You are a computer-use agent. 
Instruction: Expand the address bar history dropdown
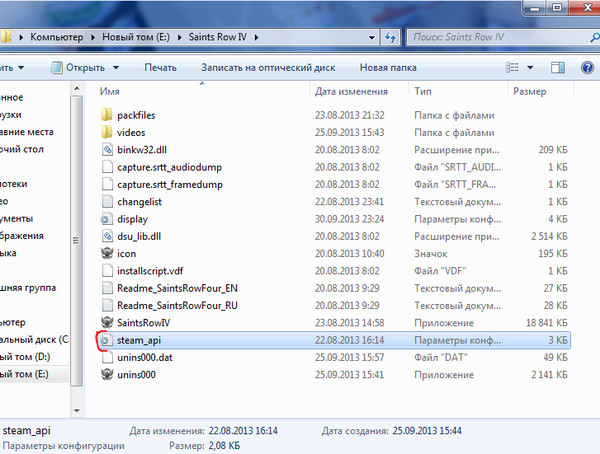pos(372,38)
